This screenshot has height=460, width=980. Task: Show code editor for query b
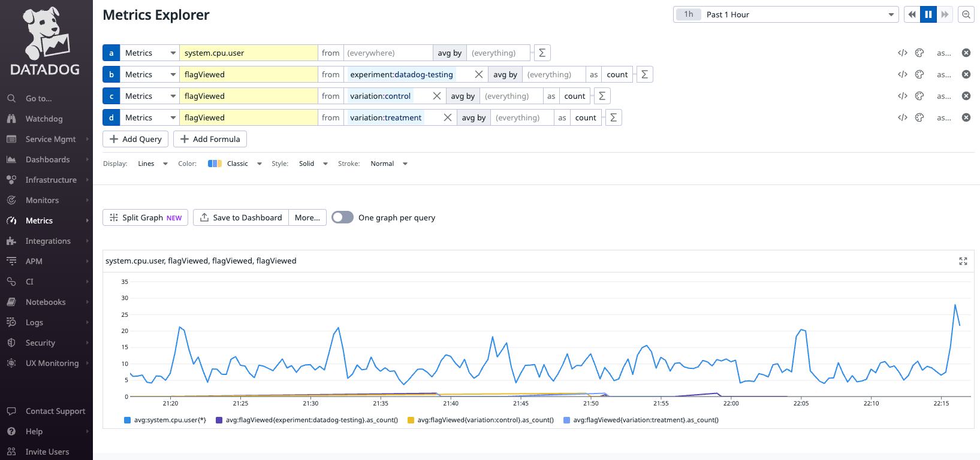coord(903,74)
